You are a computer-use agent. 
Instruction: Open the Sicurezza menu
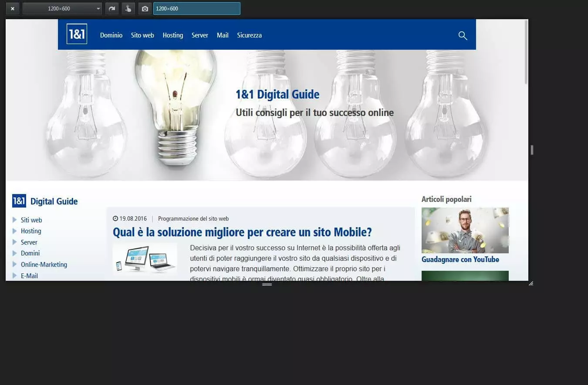pyautogui.click(x=250, y=35)
